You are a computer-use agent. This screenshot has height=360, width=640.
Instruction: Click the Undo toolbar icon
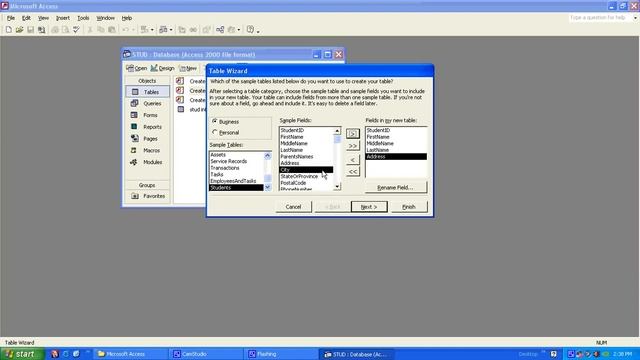[x=125, y=29]
